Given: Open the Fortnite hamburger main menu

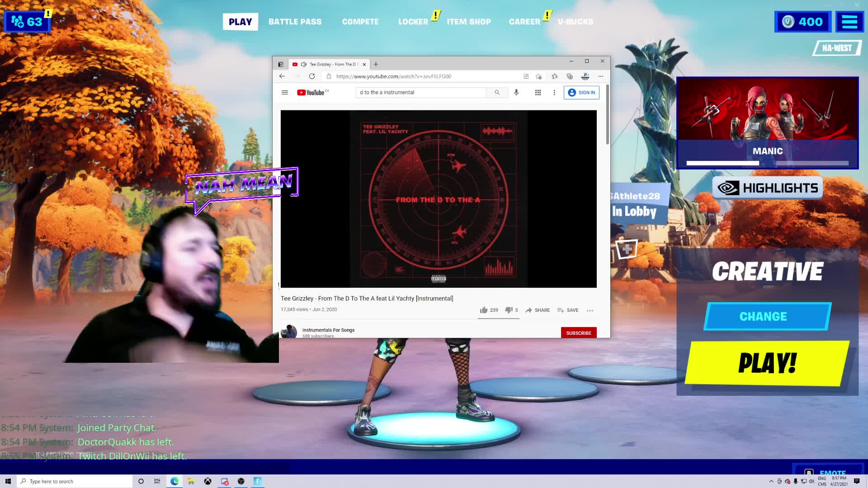Looking at the screenshot, I should [849, 22].
